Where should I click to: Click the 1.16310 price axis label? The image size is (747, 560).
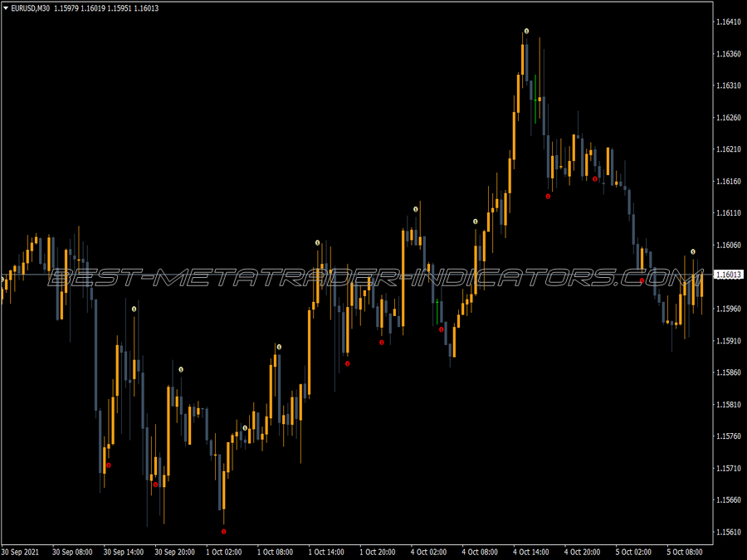click(x=729, y=85)
